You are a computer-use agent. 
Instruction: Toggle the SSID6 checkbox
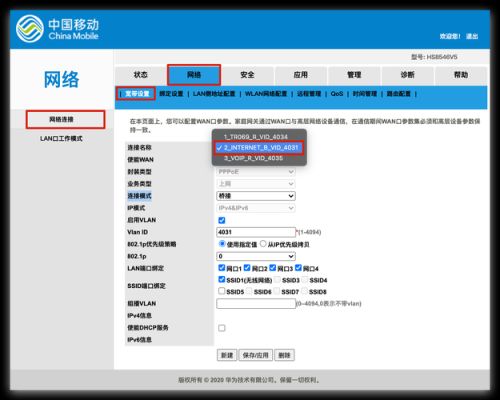pyautogui.click(x=249, y=291)
